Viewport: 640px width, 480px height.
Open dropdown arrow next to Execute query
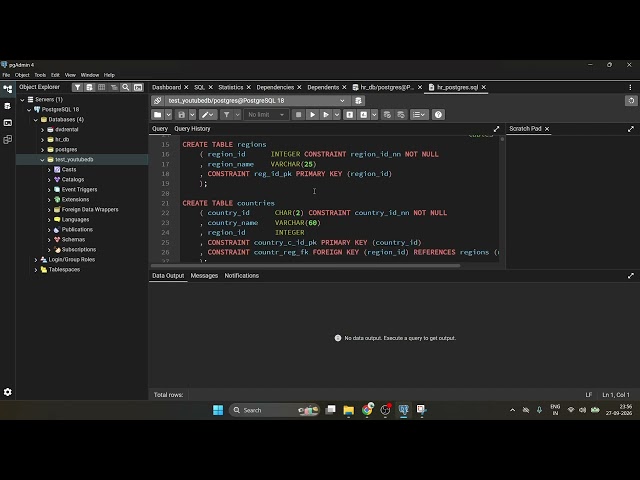tap(337, 115)
